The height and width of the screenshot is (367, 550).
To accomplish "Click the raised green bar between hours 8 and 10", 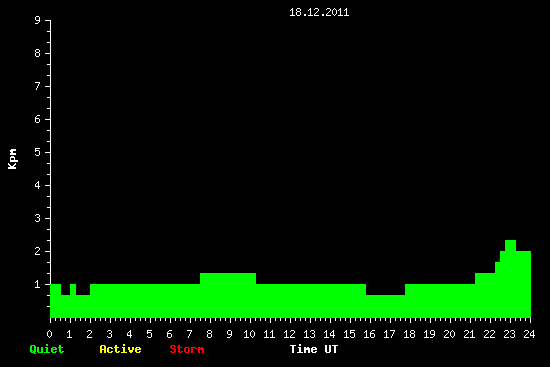I will pyautogui.click(x=228, y=295).
